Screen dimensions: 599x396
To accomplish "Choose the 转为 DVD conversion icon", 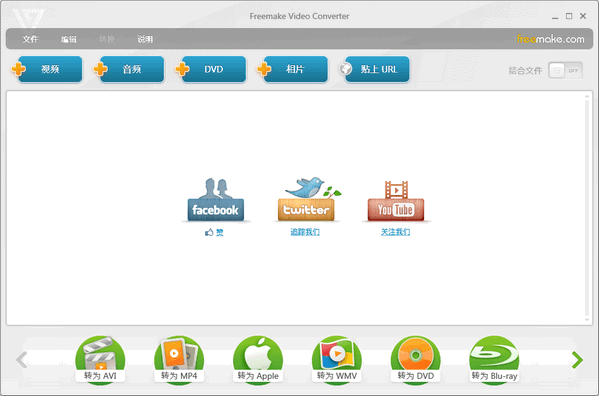I will click(x=416, y=360).
